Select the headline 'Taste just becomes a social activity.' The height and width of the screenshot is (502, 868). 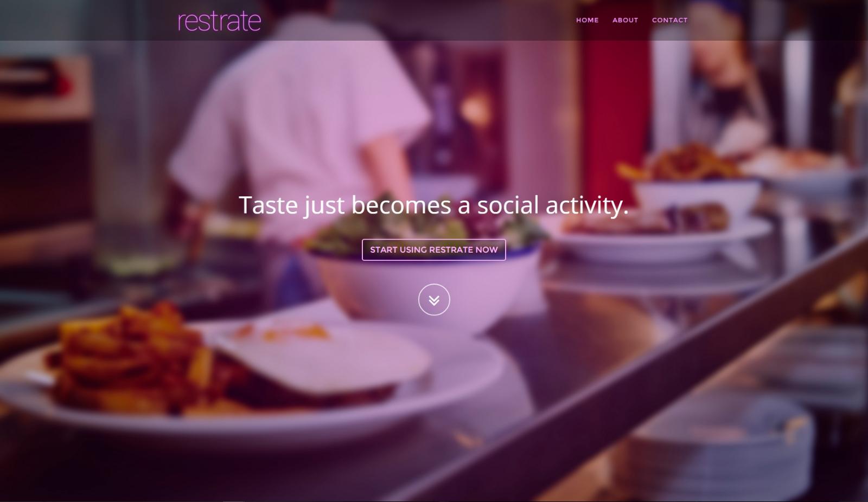(434, 205)
